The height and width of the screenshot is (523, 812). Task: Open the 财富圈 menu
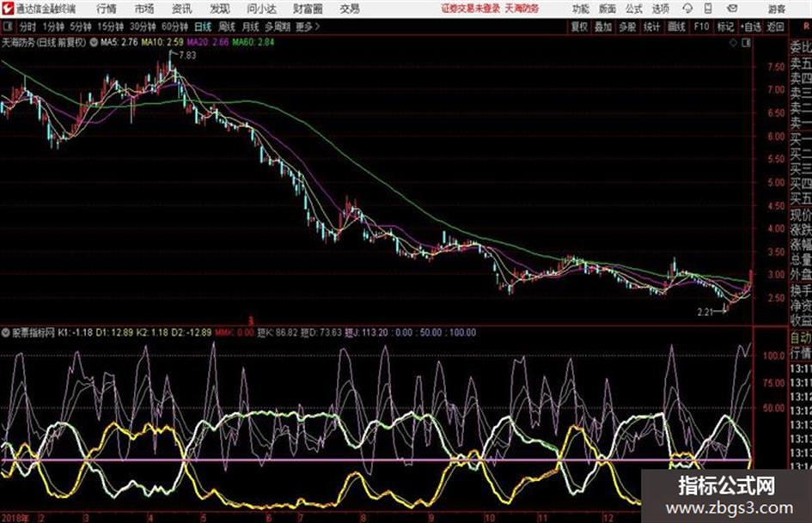click(308, 9)
